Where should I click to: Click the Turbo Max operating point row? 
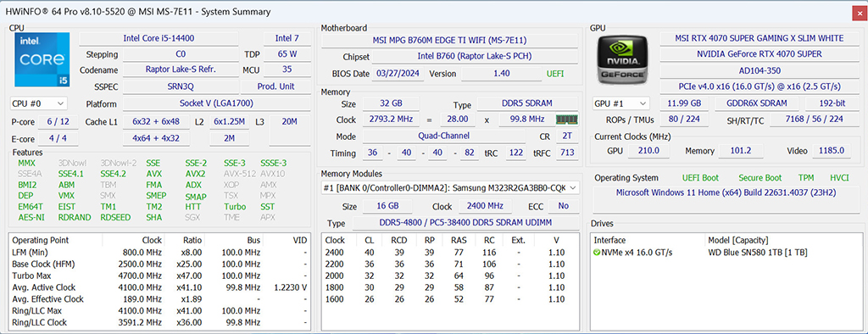(160, 276)
